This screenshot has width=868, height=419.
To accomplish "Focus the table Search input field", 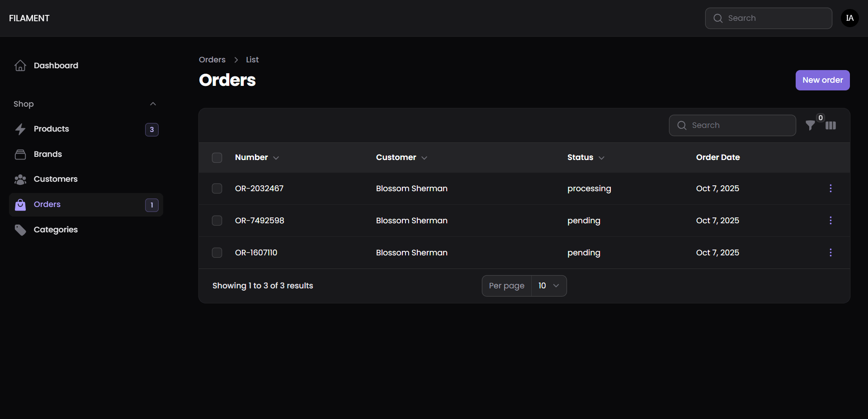I will [x=732, y=125].
